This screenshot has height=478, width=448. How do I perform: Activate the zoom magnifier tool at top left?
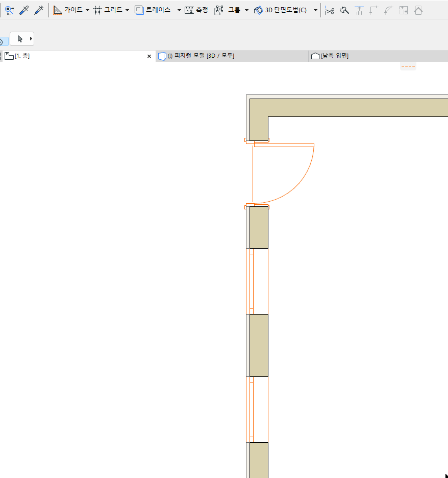[x=9, y=10]
